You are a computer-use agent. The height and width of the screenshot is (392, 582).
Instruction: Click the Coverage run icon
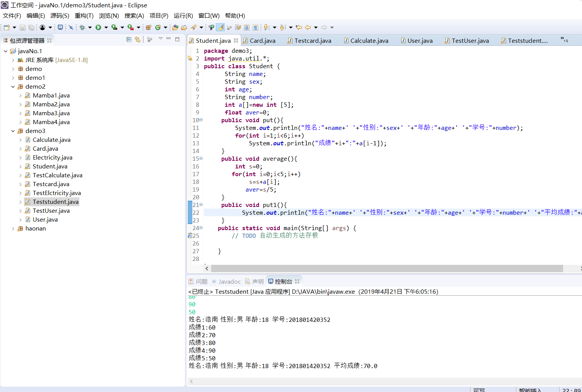114,27
